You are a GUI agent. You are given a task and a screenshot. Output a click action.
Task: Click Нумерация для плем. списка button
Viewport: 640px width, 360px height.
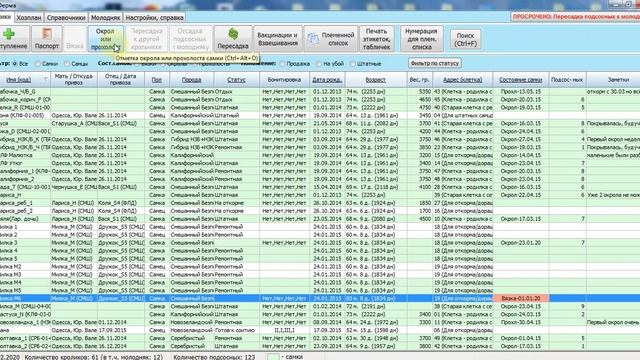(x=422, y=39)
